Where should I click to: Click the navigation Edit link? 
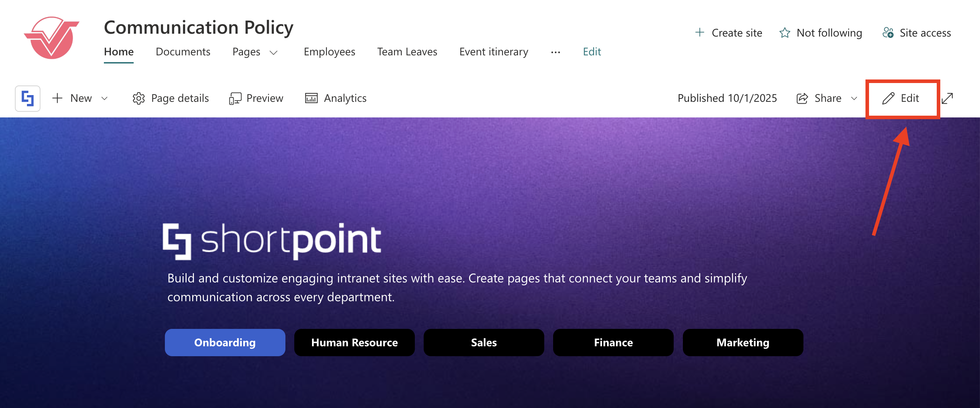[591, 52]
